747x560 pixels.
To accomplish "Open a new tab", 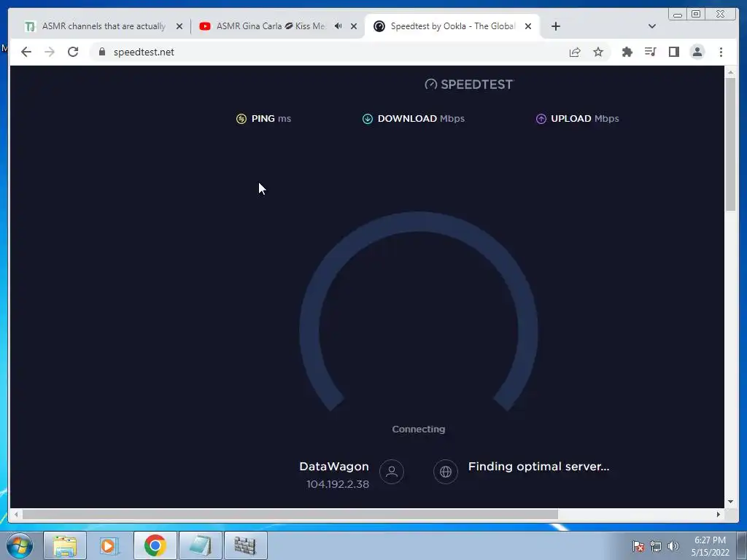I will click(555, 26).
